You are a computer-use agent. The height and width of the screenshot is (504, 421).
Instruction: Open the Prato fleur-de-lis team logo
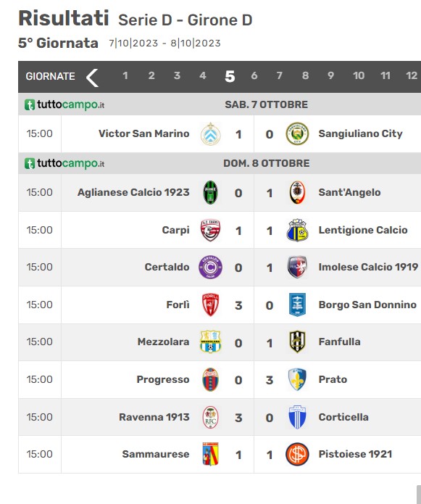[297, 379]
